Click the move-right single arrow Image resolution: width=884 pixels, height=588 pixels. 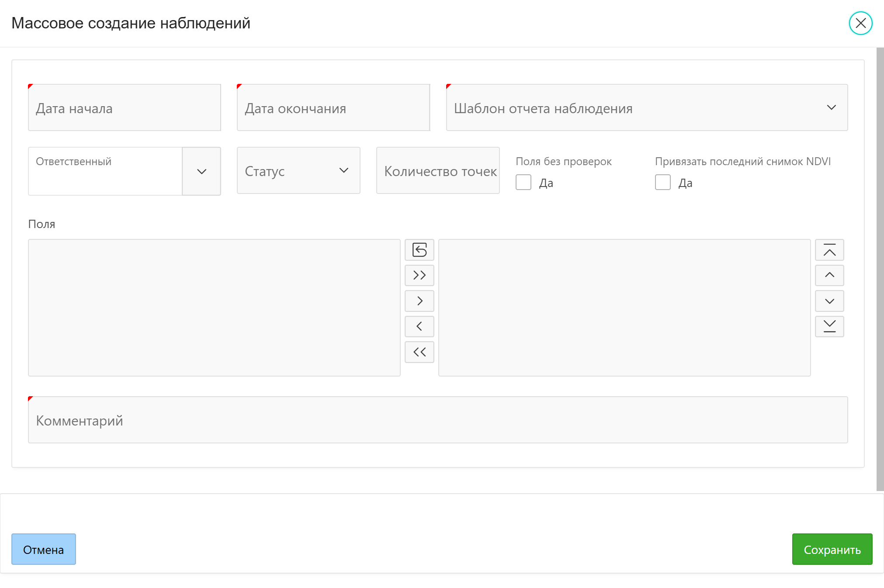coord(419,301)
